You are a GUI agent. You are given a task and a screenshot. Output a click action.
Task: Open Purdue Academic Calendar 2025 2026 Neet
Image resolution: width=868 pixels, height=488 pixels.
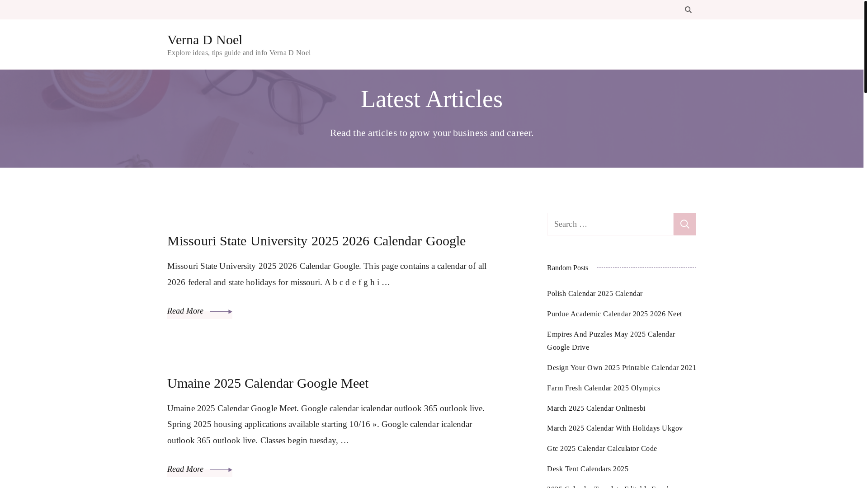coord(614,314)
